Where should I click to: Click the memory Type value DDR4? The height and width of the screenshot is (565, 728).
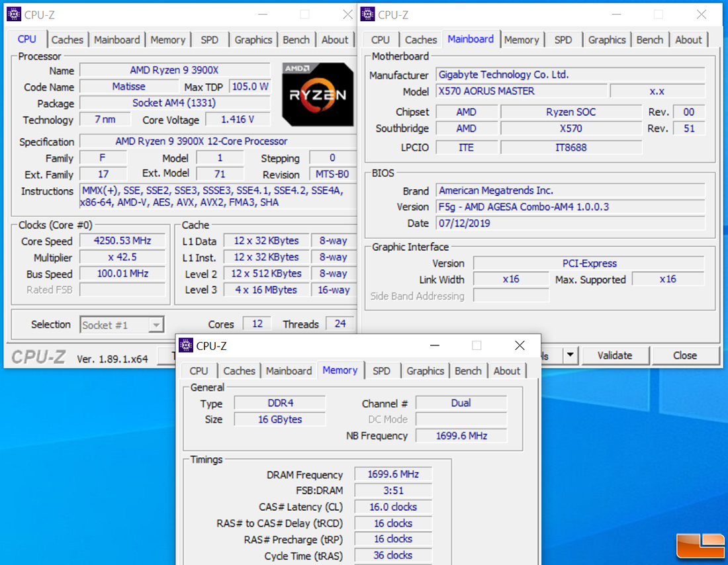click(x=280, y=404)
